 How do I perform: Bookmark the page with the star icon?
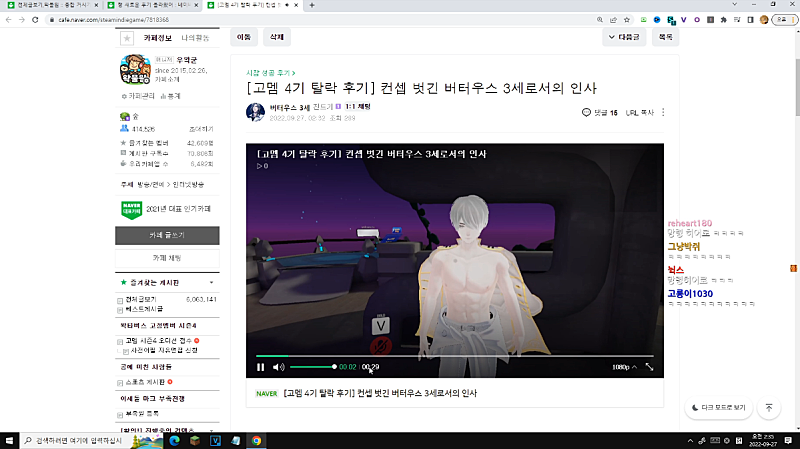coord(627,20)
